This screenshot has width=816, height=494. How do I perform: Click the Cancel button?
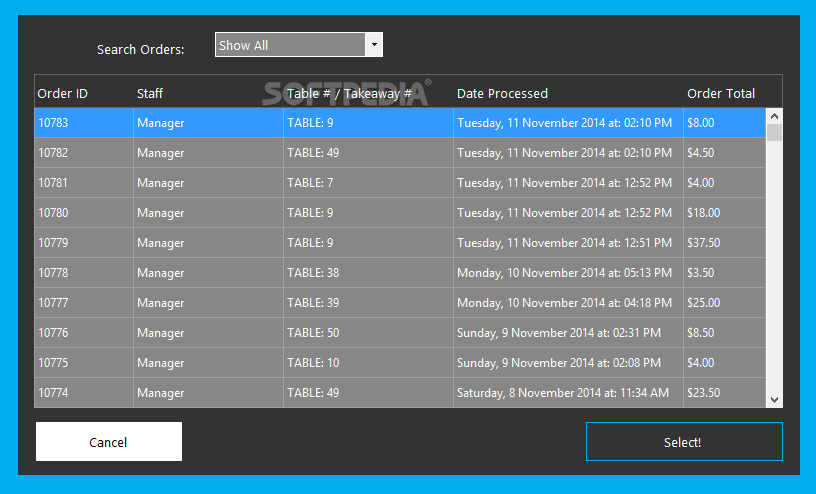click(x=109, y=441)
